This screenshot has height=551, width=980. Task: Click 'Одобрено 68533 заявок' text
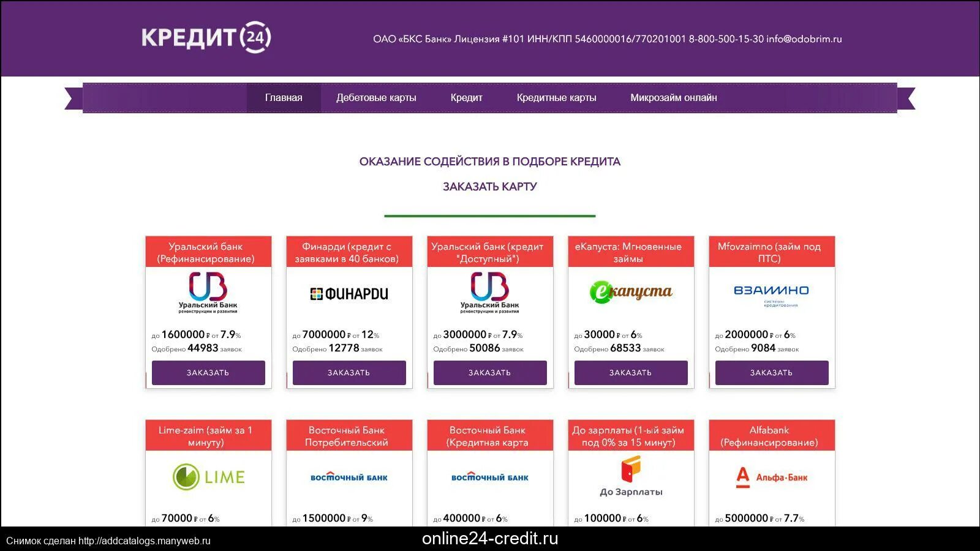click(x=619, y=348)
